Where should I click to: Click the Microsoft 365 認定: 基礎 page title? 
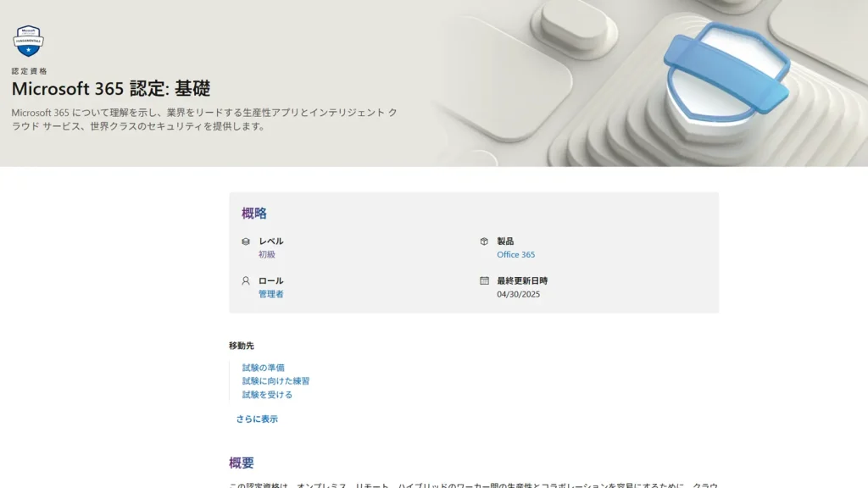click(x=111, y=88)
